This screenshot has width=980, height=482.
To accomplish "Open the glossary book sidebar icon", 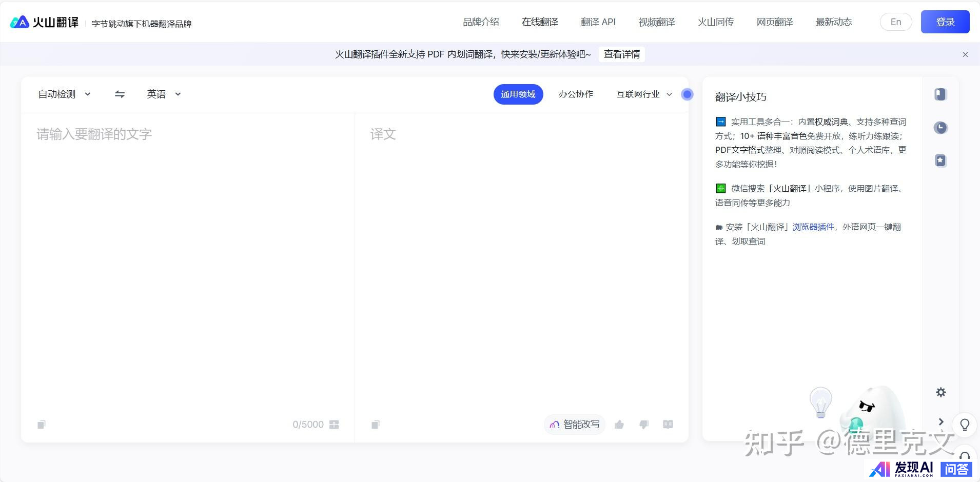I will point(940,94).
